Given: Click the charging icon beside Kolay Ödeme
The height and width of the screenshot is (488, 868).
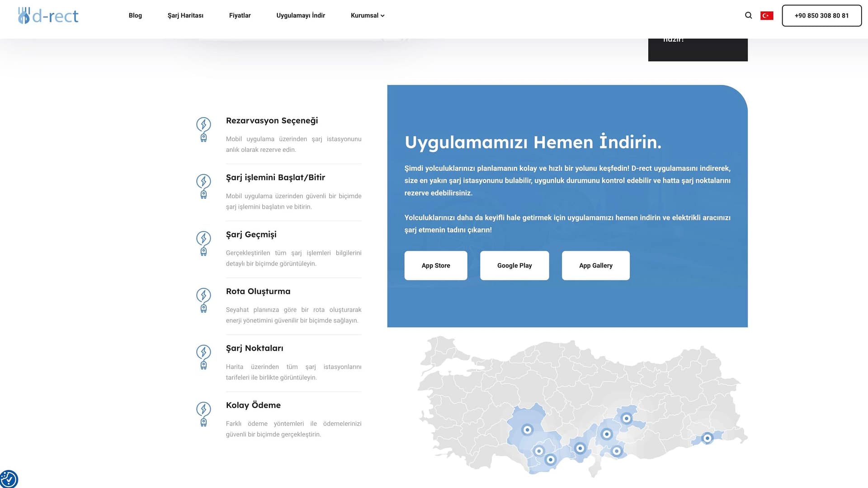Looking at the screenshot, I should 203,414.
